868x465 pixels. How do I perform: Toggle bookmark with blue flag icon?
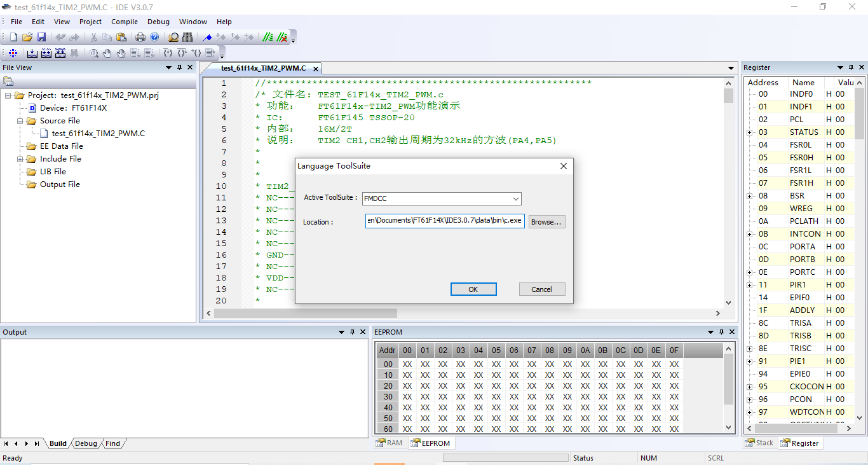(x=207, y=38)
